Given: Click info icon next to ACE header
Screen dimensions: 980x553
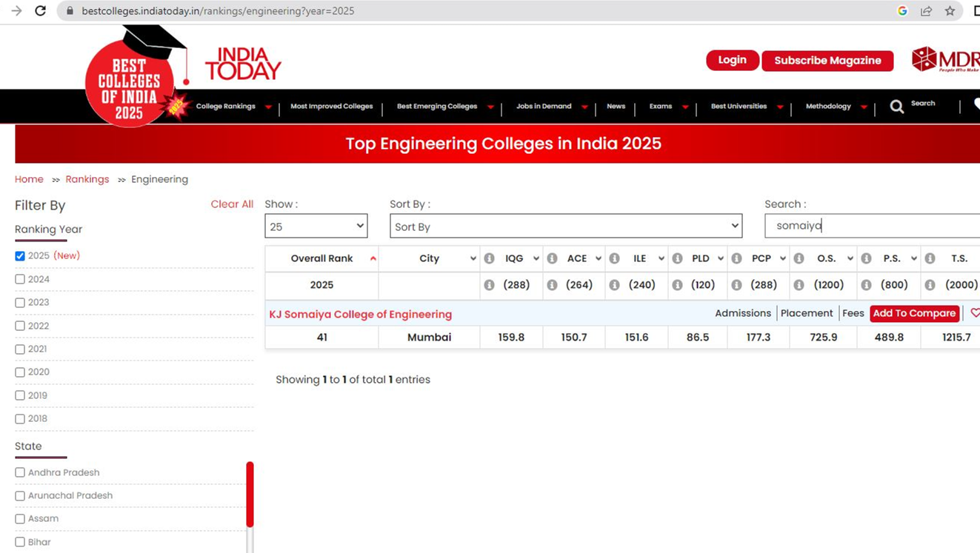Looking at the screenshot, I should point(552,258).
